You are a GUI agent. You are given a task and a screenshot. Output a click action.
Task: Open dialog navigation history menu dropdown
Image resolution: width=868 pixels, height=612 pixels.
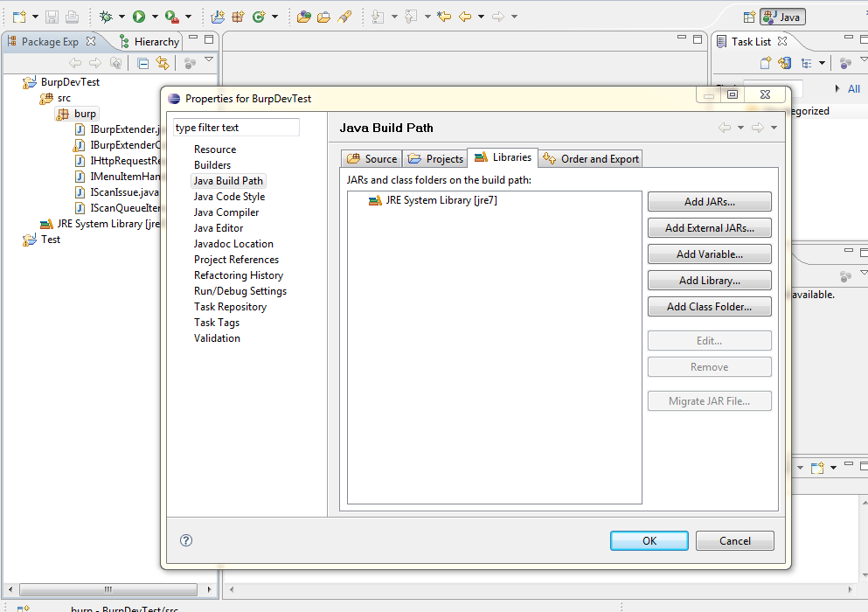coord(774,128)
